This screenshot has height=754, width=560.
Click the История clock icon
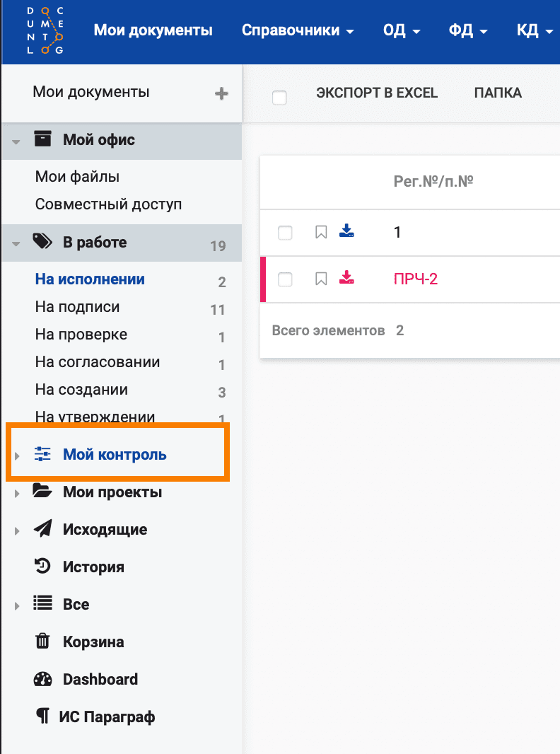42,566
